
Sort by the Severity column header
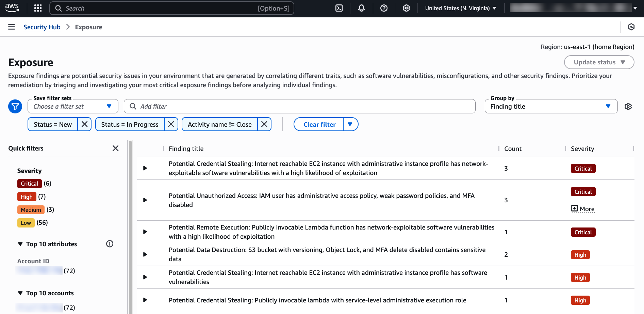click(x=582, y=148)
